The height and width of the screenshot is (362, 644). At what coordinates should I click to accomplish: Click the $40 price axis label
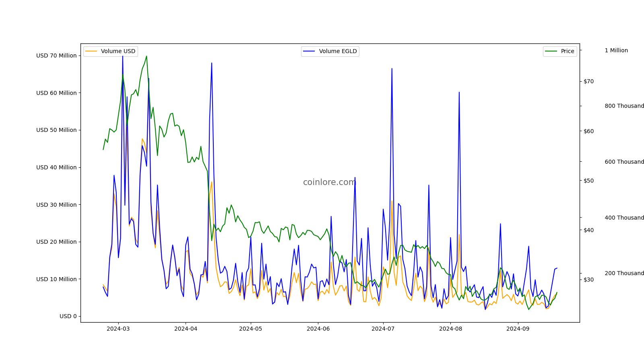588,230
